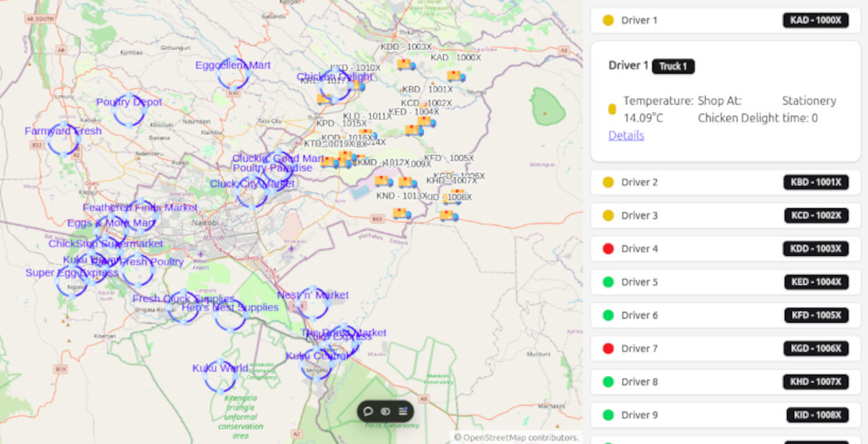Screen dimensions: 868x444
Task: Open the list icon with blue badge
Action: (x=402, y=410)
